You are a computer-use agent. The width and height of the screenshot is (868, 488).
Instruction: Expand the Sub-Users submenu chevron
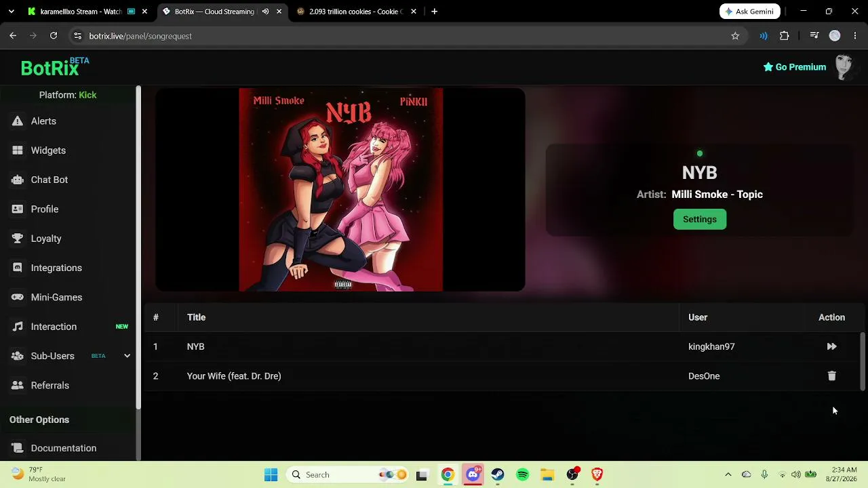(x=127, y=356)
